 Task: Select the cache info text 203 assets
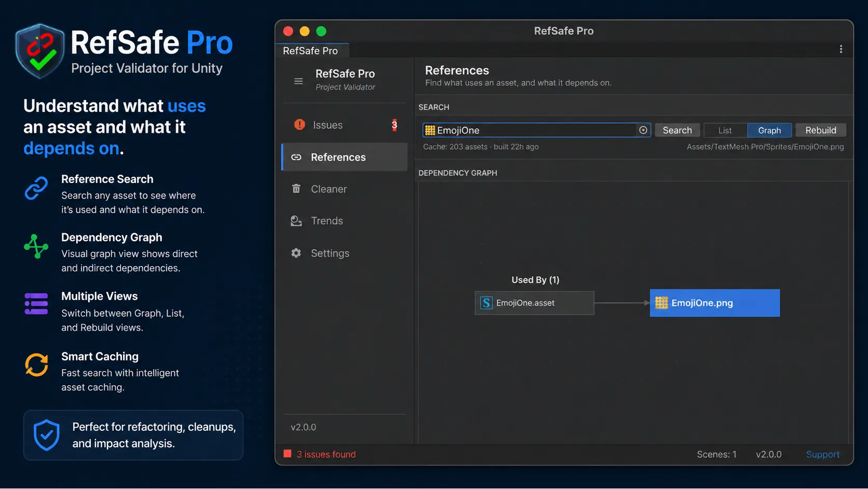tap(481, 147)
